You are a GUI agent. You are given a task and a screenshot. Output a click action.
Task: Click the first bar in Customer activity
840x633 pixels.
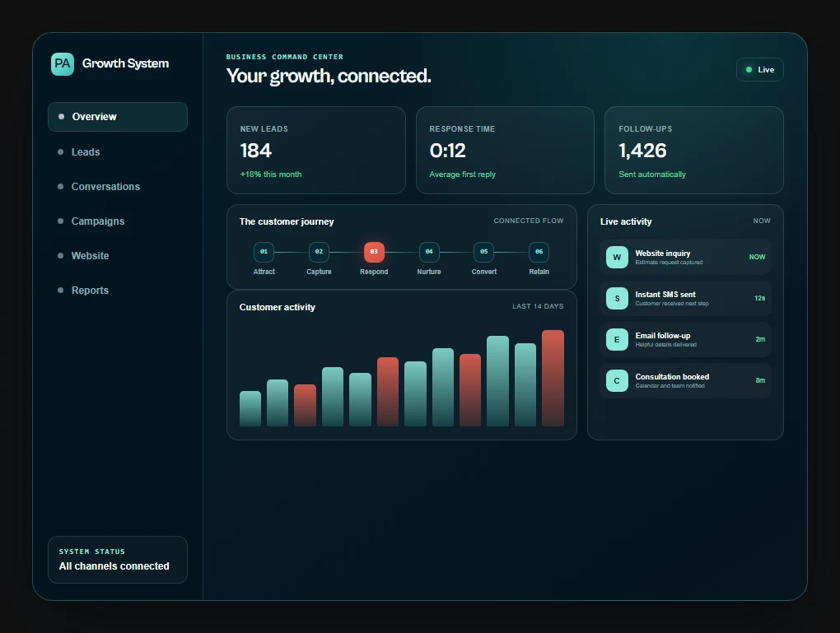pyautogui.click(x=250, y=408)
